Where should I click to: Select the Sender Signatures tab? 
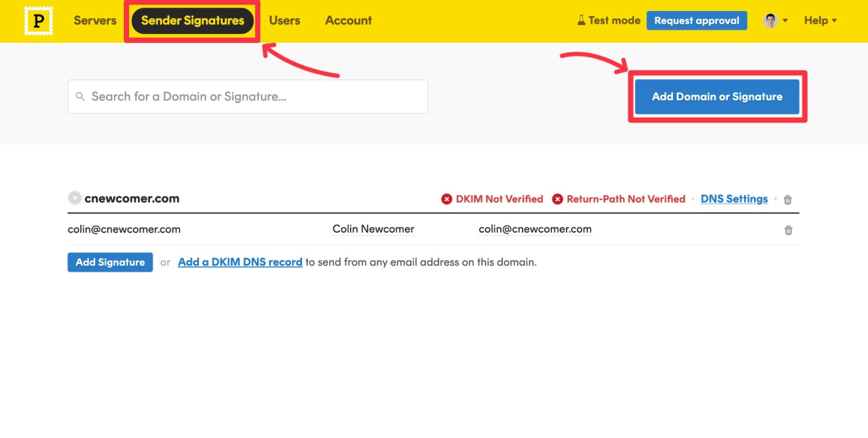(x=193, y=20)
